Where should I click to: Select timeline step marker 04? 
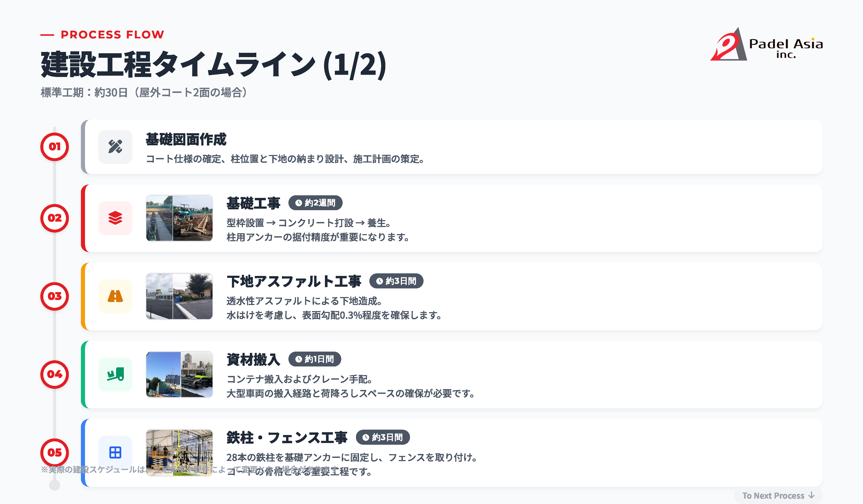[x=55, y=374]
